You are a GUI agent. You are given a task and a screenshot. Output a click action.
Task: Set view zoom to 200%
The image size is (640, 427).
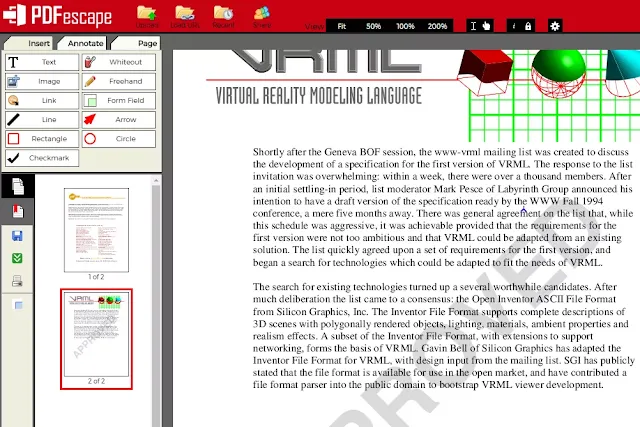pos(437,26)
